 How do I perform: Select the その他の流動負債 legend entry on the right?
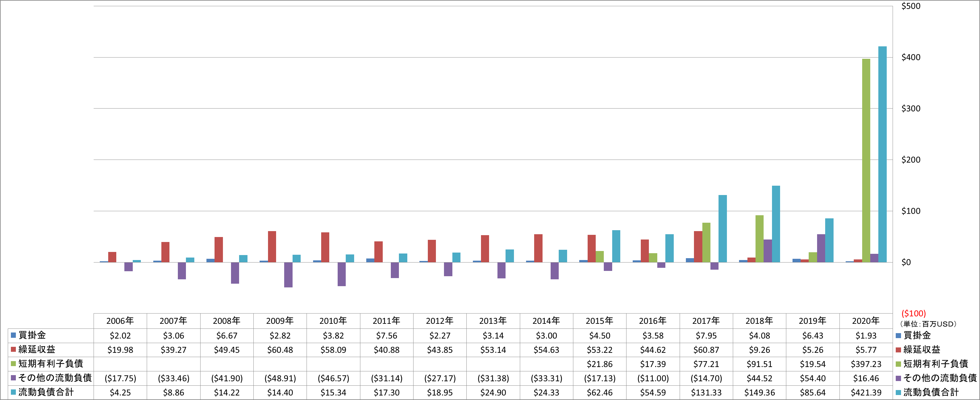click(936, 378)
